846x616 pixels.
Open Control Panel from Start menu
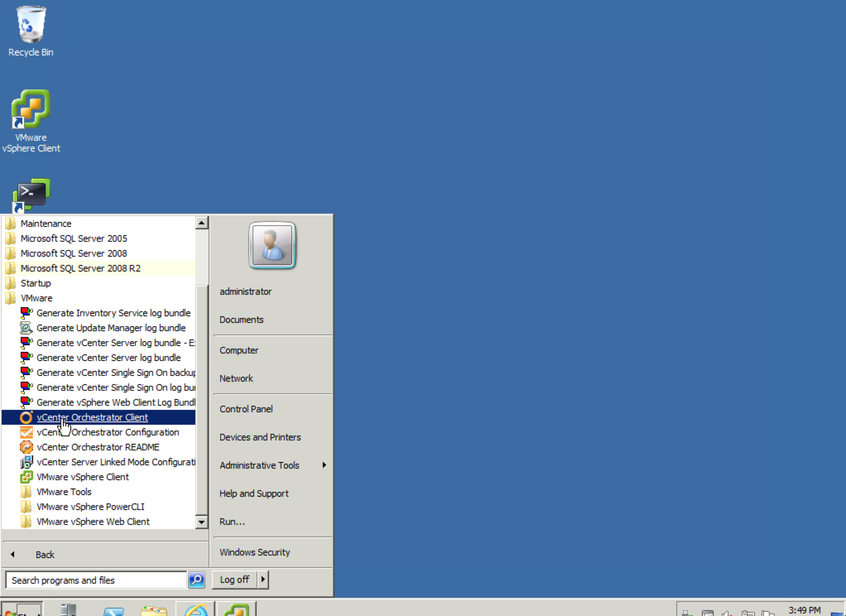(x=246, y=409)
